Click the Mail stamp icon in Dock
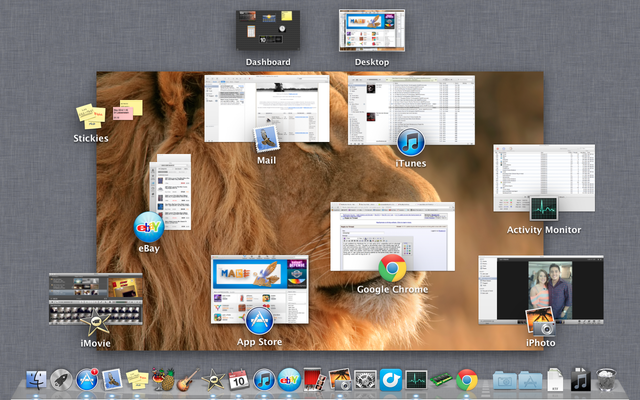Screen dimensions: 640x400 (112, 380)
